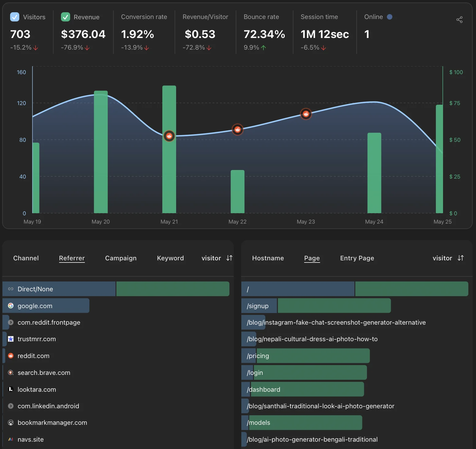Image resolution: width=476 pixels, height=449 pixels.
Task: Click the search.brave.com icon
Action: (11, 373)
